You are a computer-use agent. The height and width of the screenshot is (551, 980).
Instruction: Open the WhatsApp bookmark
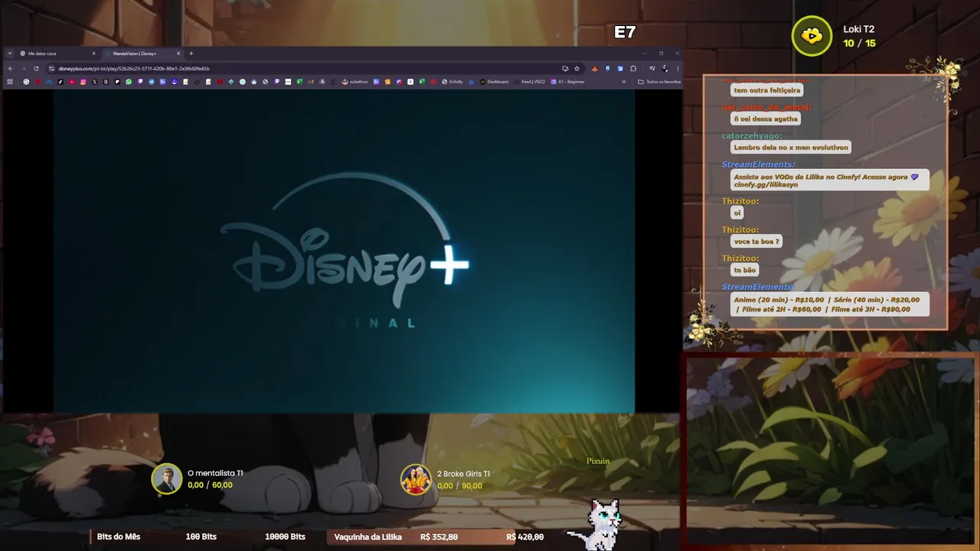tap(129, 81)
